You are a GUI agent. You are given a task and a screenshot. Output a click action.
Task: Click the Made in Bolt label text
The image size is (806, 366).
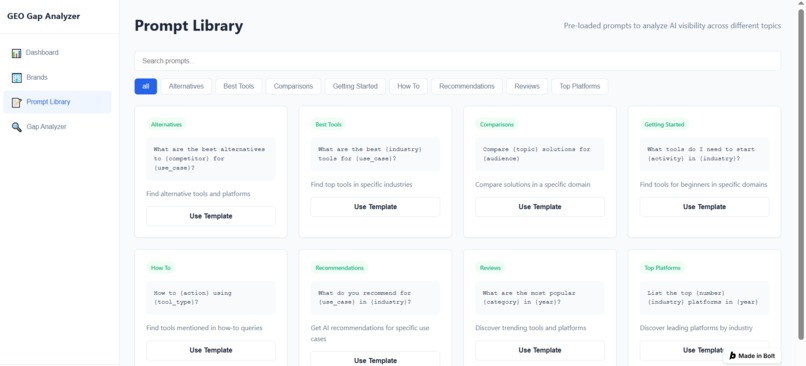757,356
